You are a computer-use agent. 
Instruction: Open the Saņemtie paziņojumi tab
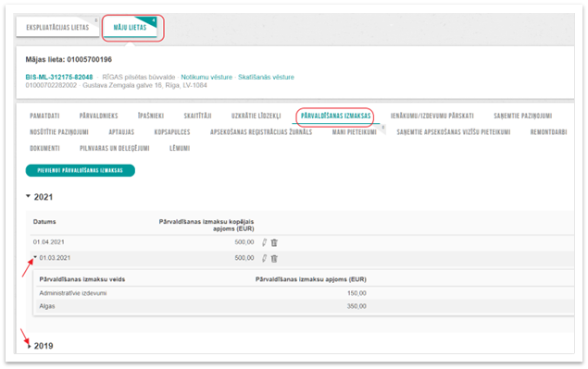click(x=523, y=116)
